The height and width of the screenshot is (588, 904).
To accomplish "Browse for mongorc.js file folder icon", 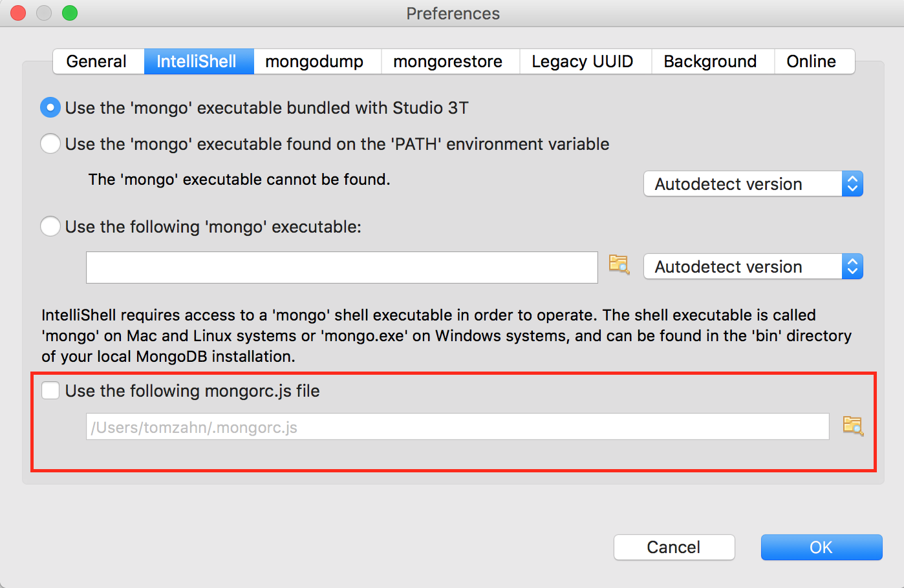I will click(x=853, y=425).
